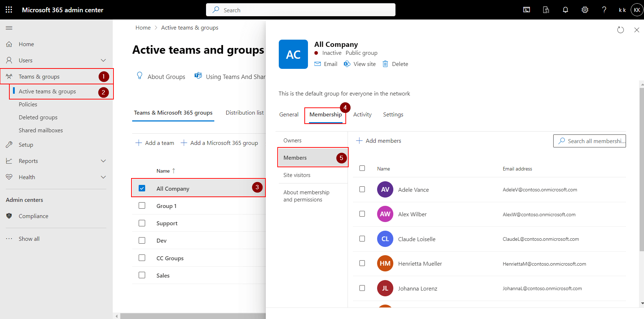Click Add a team button
Screen dimensions: 644x319
(155, 143)
